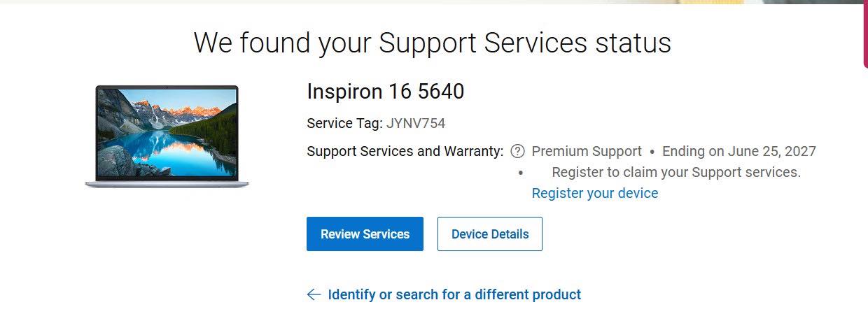
Task: Click the Premium Support text
Action: click(x=587, y=151)
